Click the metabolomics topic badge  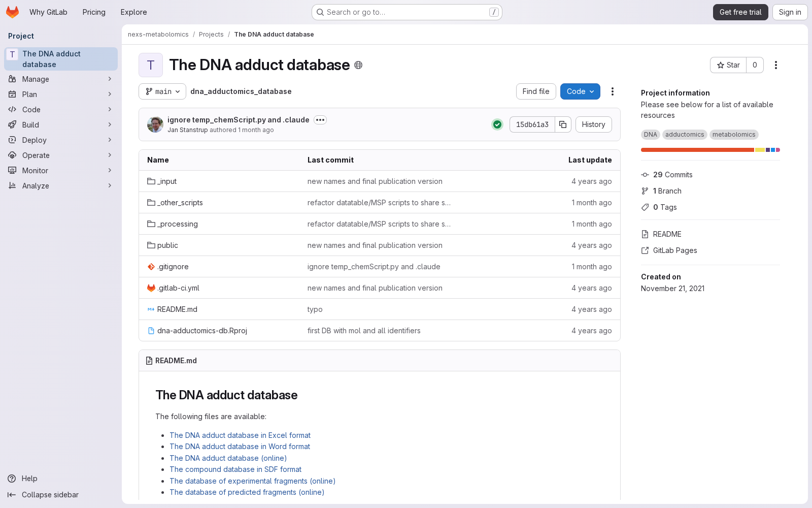[x=734, y=135]
